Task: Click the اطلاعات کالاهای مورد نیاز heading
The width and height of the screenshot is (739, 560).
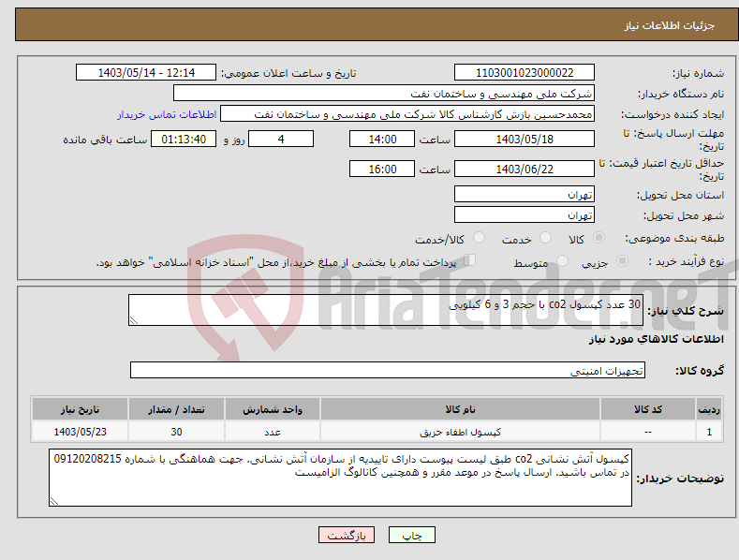Action: tap(656, 339)
